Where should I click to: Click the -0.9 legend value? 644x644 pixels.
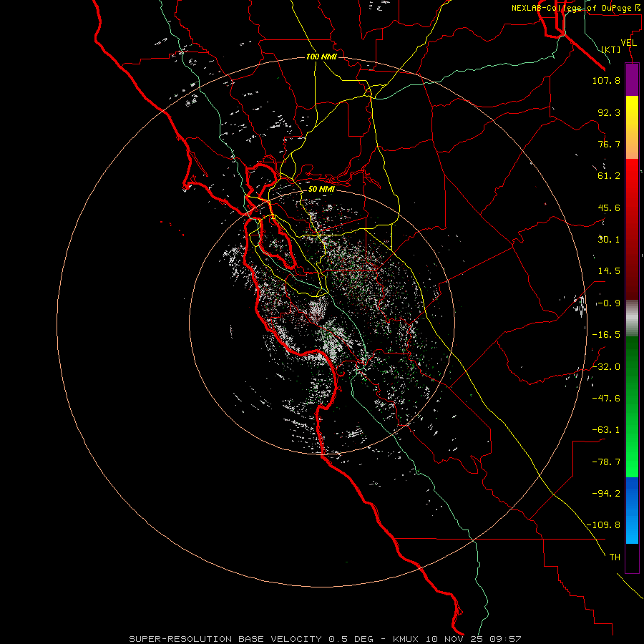coord(608,303)
